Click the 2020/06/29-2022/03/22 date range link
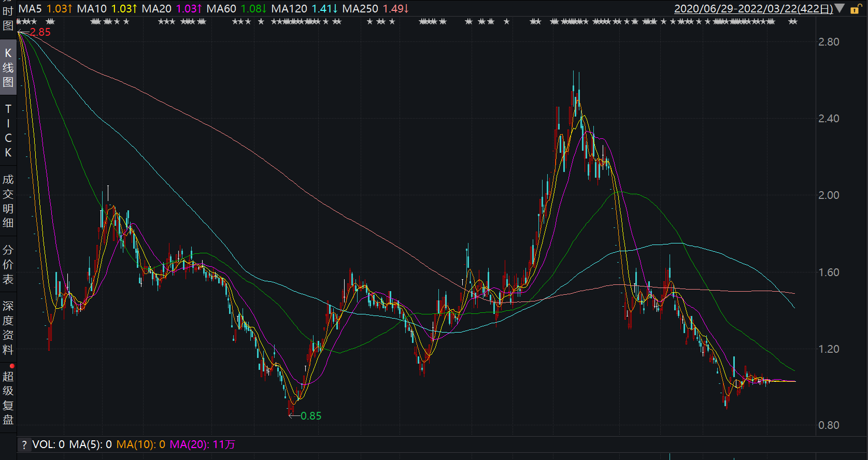This screenshot has height=460, width=868. 753,9
